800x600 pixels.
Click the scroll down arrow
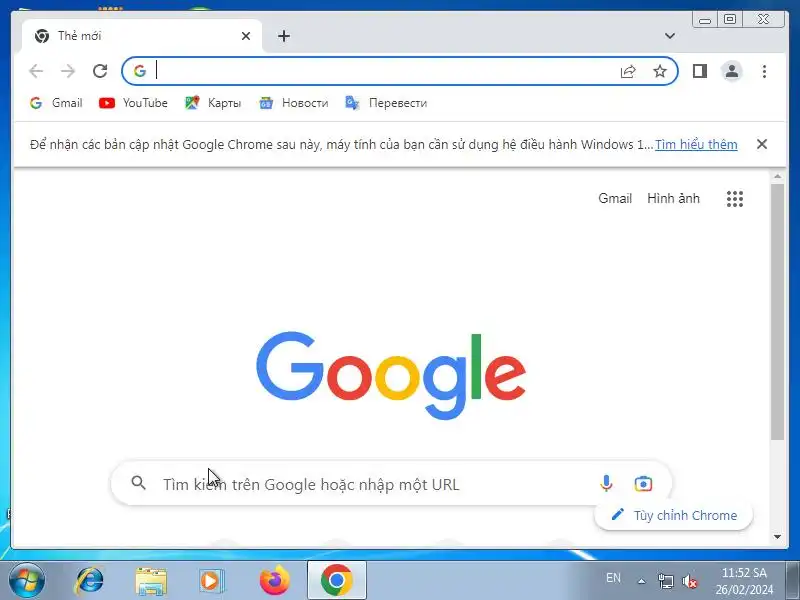[778, 536]
